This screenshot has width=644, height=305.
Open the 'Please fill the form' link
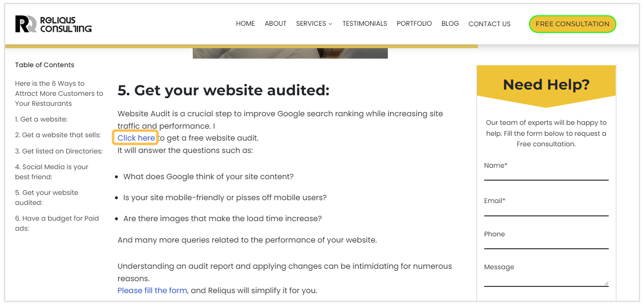point(152,290)
